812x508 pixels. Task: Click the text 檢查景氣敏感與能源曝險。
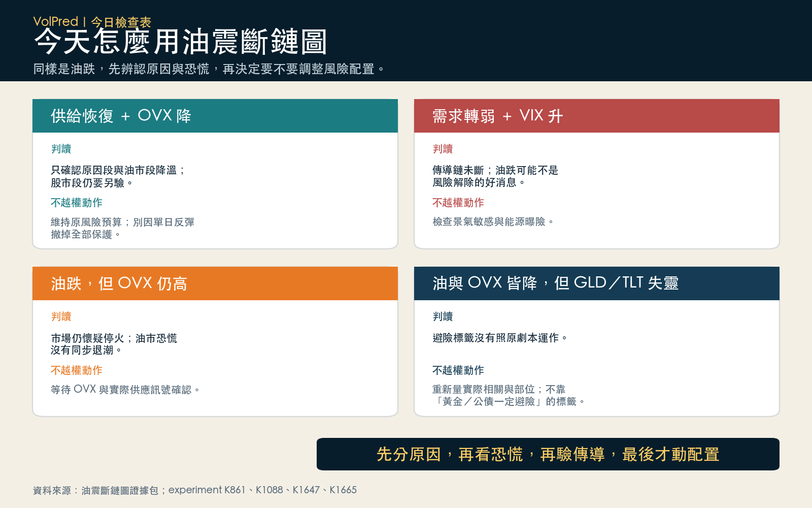(493, 222)
